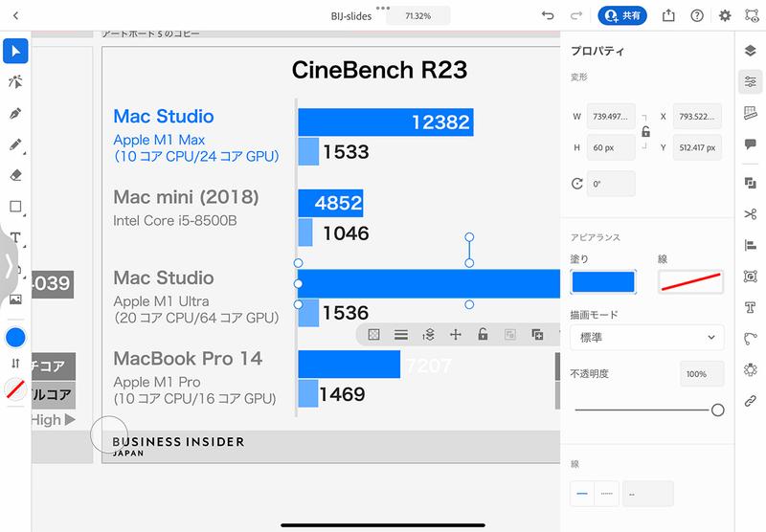Select the Eraser tool

pyautogui.click(x=15, y=175)
